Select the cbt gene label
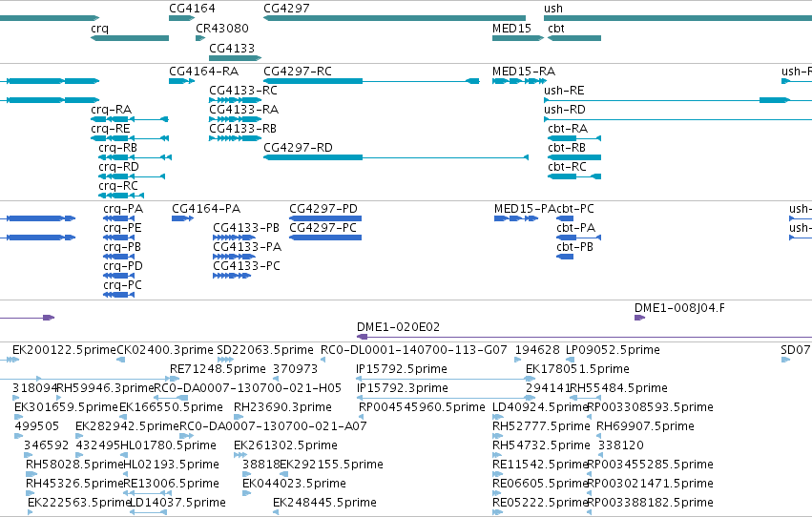This screenshot has height=517, width=812. point(556,28)
